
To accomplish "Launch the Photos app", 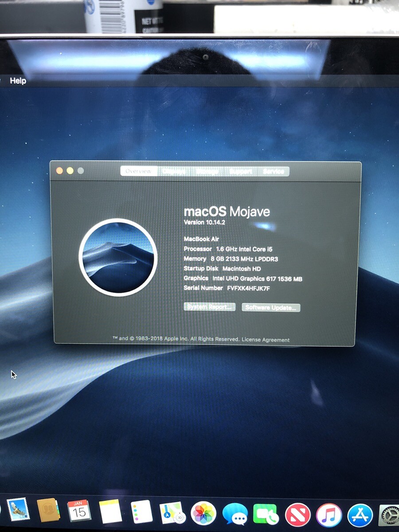I will (203, 513).
